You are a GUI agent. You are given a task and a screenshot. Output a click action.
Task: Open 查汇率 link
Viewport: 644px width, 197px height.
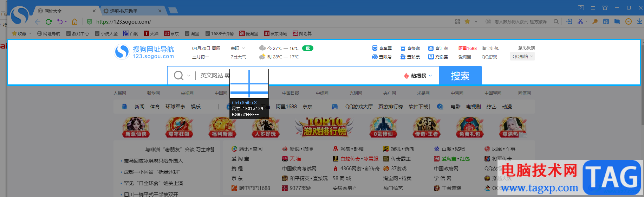438,48
